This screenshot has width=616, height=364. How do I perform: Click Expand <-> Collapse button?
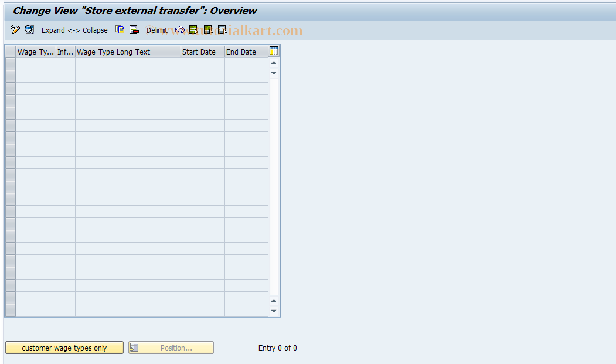click(x=74, y=30)
